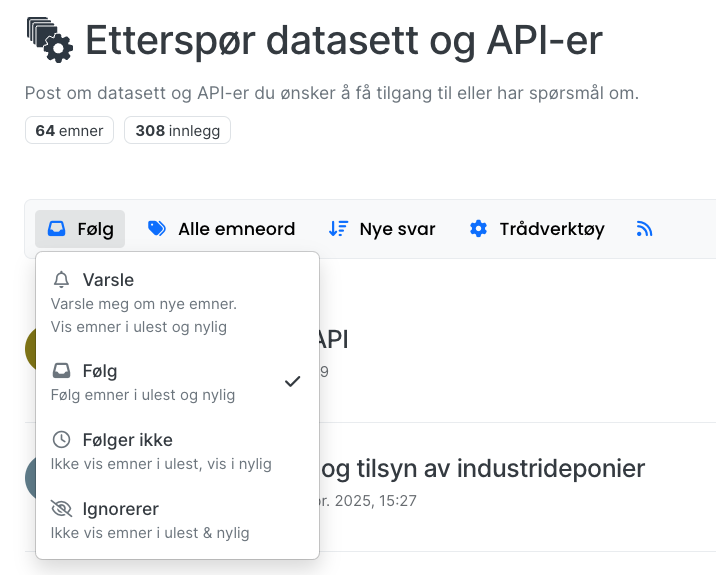Click the crossed-eye icon beside Ignorerer
The width and height of the screenshot is (716, 575).
coord(61,510)
